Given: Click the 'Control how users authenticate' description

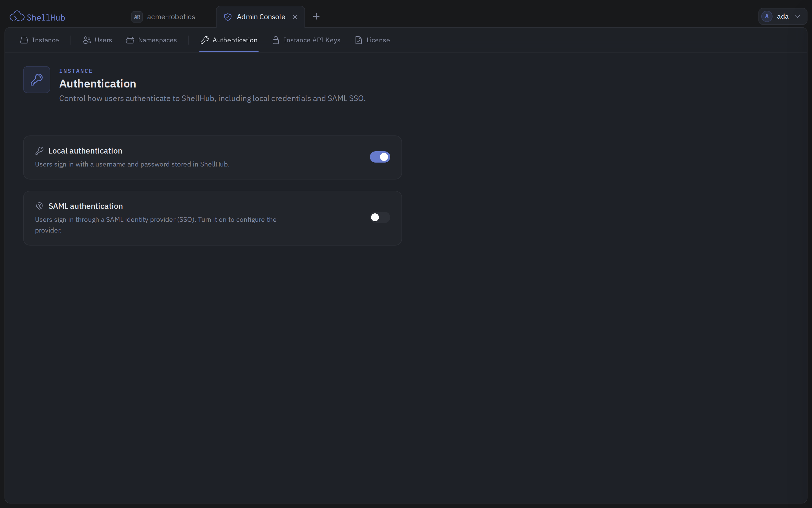Looking at the screenshot, I should point(212,98).
